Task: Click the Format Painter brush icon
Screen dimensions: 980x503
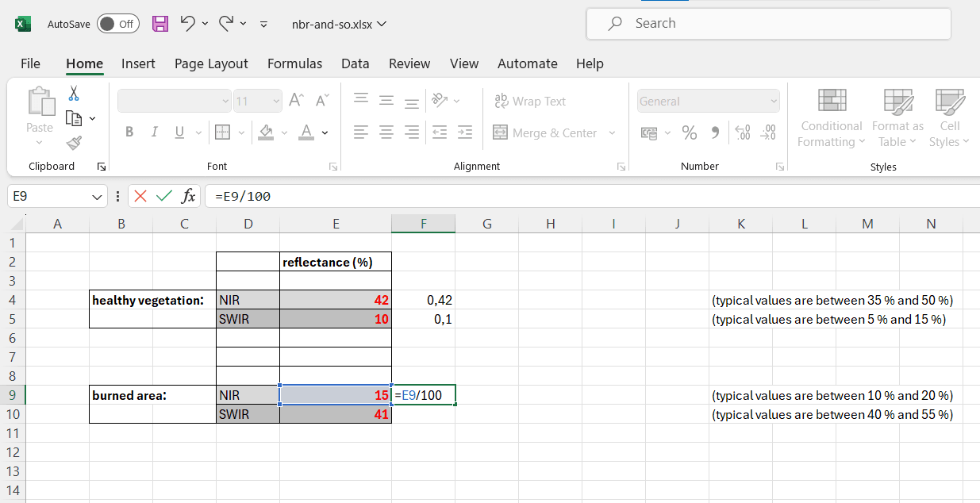Action: (x=74, y=143)
